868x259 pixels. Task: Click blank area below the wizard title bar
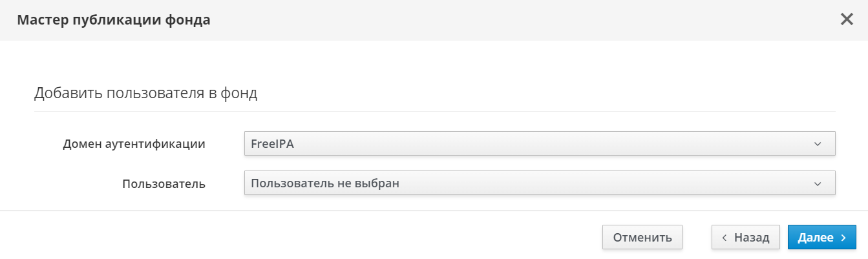(434, 61)
